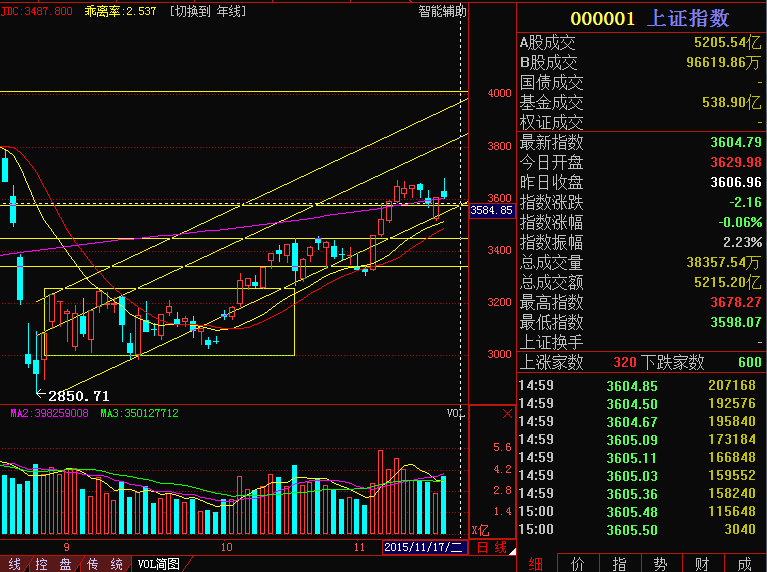Click the X亿 volume unit label
Viewport: 767px width, 572px height.
[x=481, y=530]
